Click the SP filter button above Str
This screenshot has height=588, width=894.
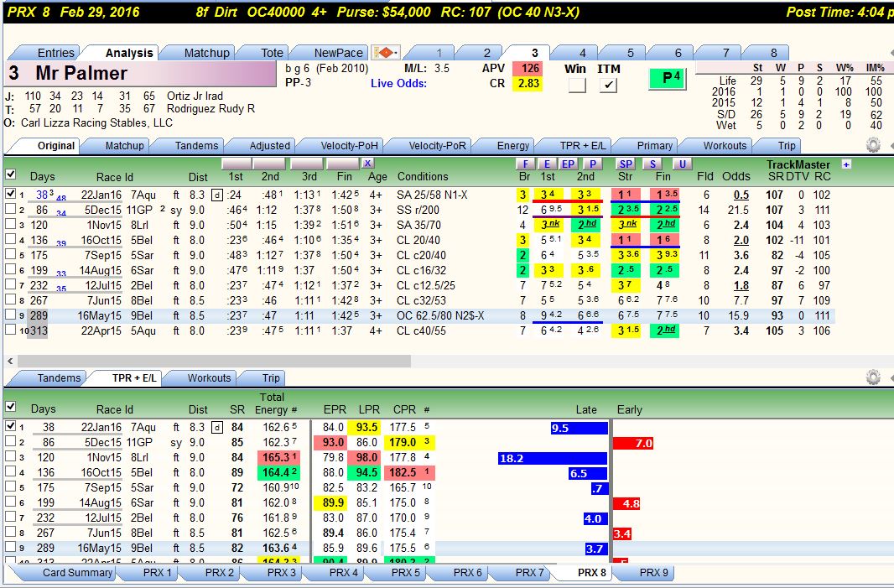click(x=626, y=164)
